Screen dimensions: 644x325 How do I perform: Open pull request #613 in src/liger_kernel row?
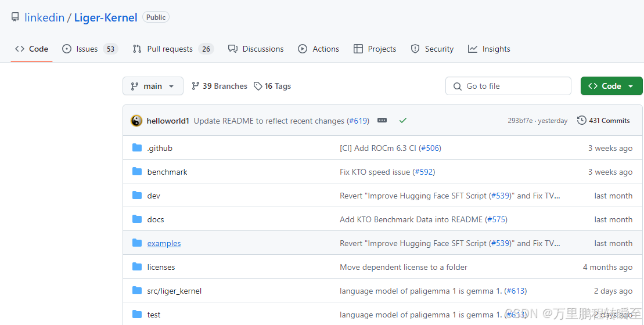516,291
